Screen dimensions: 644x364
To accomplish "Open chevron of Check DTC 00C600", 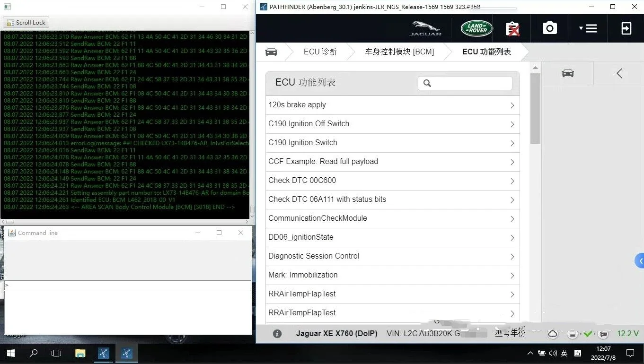I will point(512,181).
